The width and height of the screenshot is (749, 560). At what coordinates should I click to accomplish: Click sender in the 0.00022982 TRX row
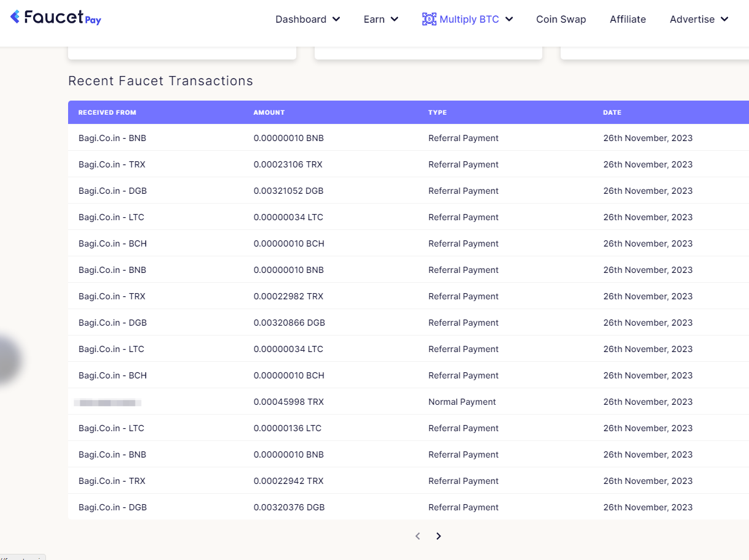pyautogui.click(x=112, y=296)
